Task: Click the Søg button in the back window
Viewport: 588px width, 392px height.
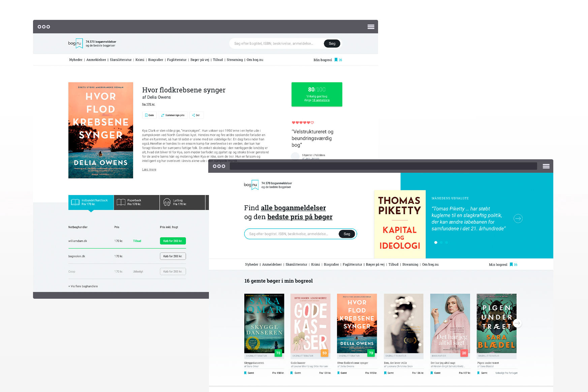Action: coord(332,43)
